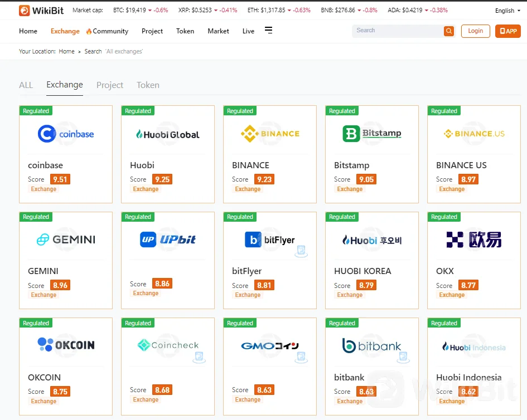Open the English language dropdown

507,11
